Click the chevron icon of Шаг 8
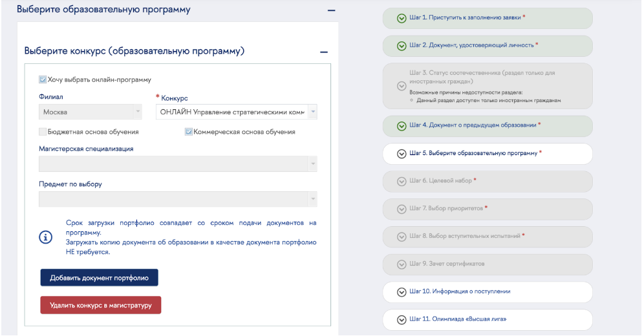 tap(402, 236)
